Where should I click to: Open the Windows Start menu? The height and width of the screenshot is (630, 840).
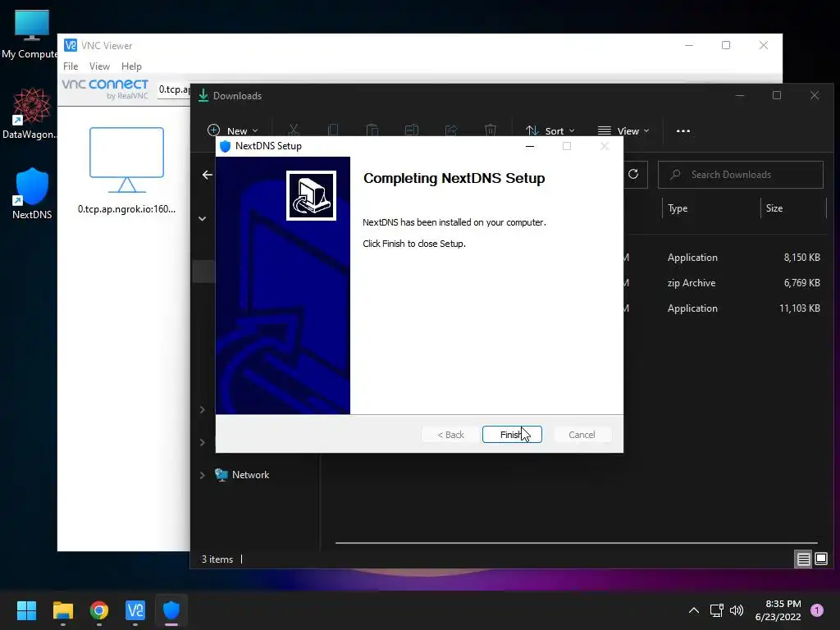point(26,610)
